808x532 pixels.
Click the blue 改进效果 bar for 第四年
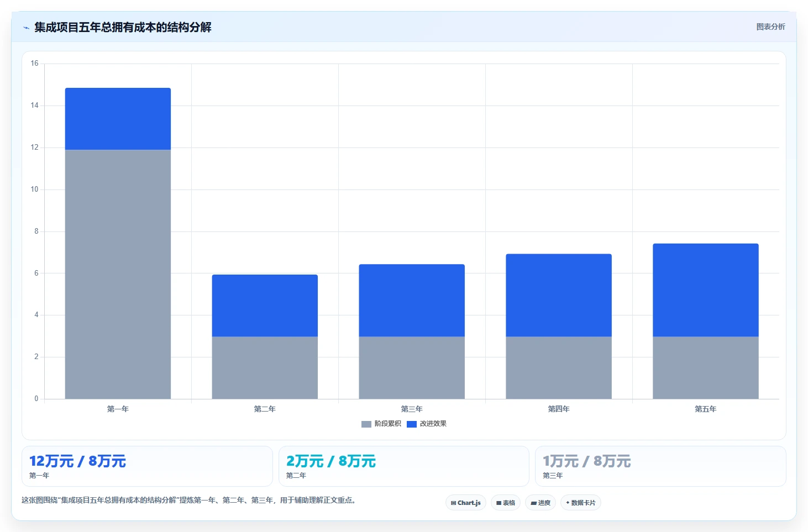click(x=559, y=295)
